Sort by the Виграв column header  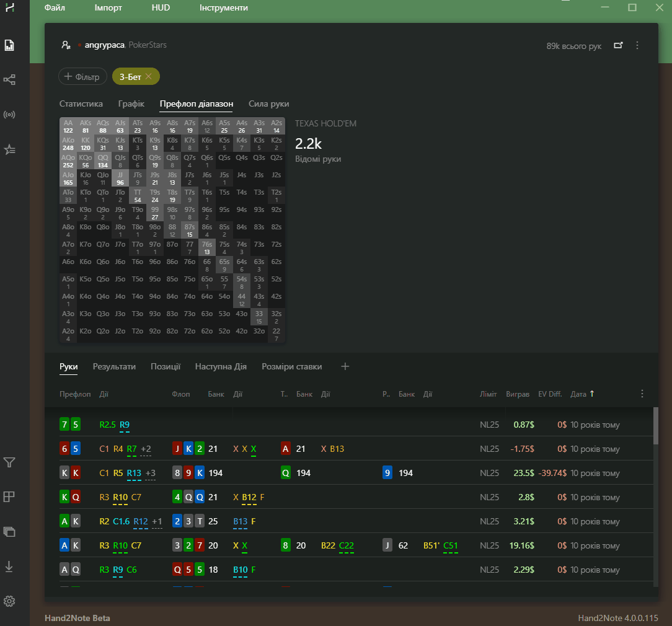(x=518, y=394)
